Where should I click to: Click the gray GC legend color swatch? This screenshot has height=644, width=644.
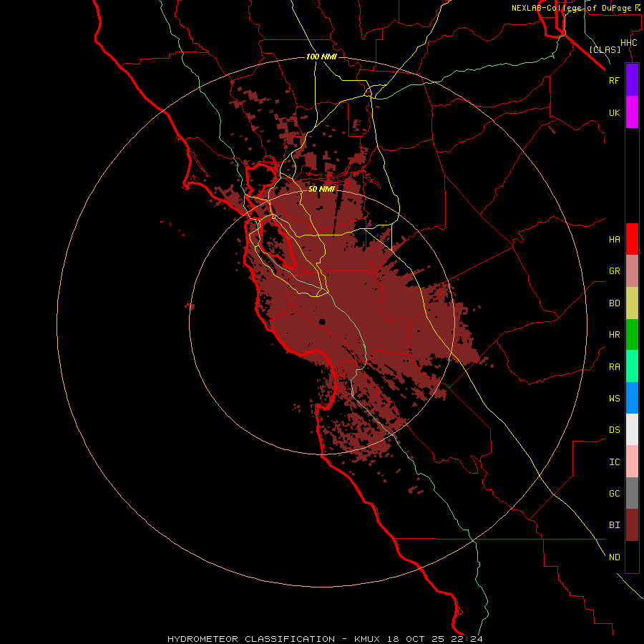[x=632, y=493]
